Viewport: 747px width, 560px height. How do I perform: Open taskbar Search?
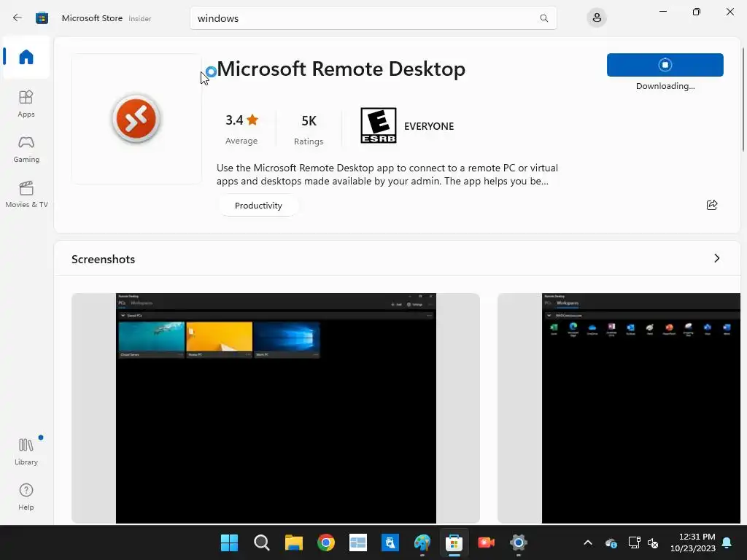[262, 542]
